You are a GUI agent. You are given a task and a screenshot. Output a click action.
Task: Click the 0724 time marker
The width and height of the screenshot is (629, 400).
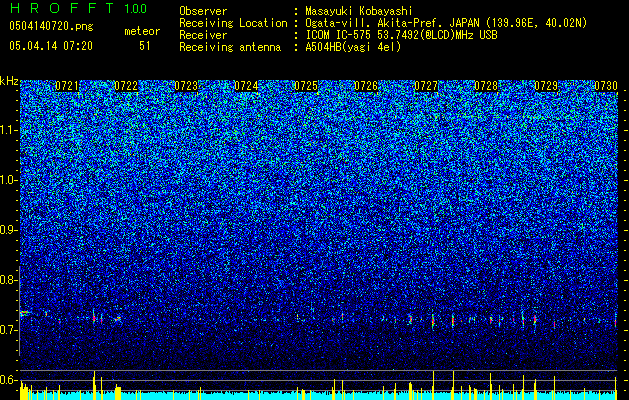click(x=246, y=86)
